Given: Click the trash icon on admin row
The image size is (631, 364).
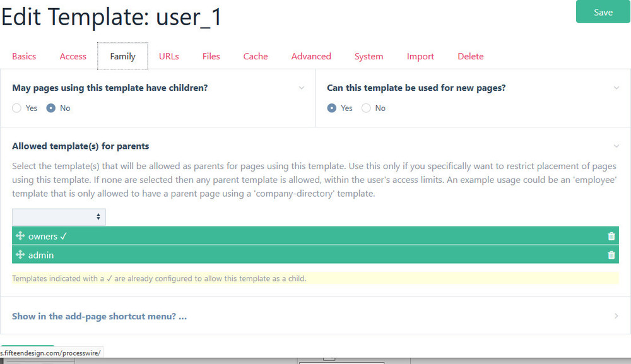Looking at the screenshot, I should [611, 255].
